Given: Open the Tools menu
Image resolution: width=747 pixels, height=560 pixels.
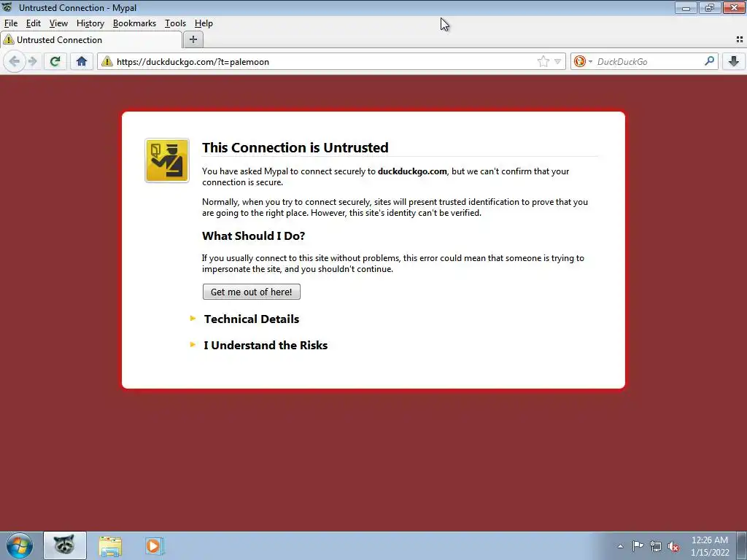Looking at the screenshot, I should tap(175, 23).
